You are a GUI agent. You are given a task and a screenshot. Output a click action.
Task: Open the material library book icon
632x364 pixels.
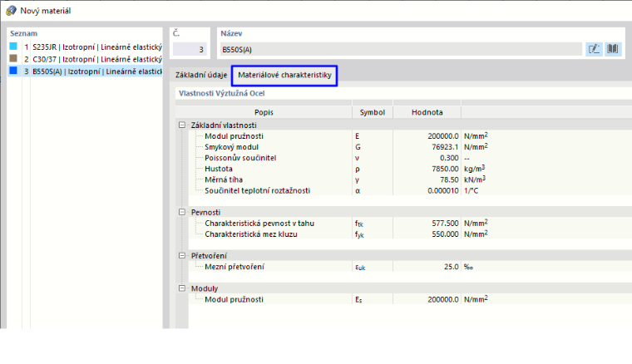(x=613, y=49)
